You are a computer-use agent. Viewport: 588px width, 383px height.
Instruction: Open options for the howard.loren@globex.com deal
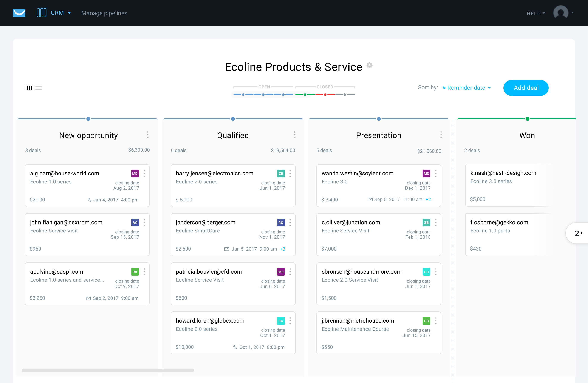(290, 321)
